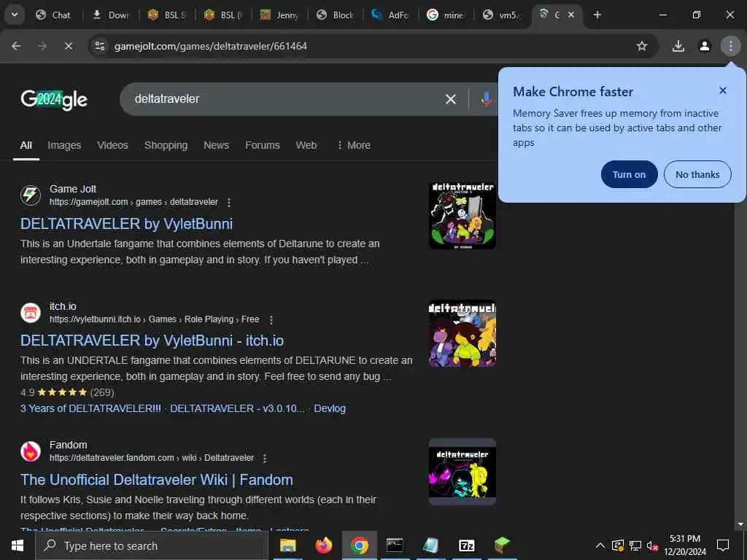The width and height of the screenshot is (747, 560).
Task: Open Firefox from the taskbar
Action: point(323,545)
